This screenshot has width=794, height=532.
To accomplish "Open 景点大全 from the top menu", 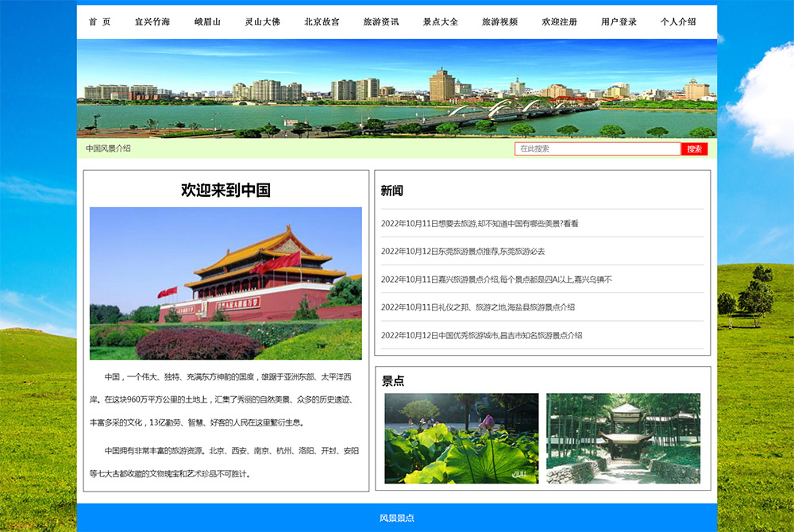I will point(441,21).
